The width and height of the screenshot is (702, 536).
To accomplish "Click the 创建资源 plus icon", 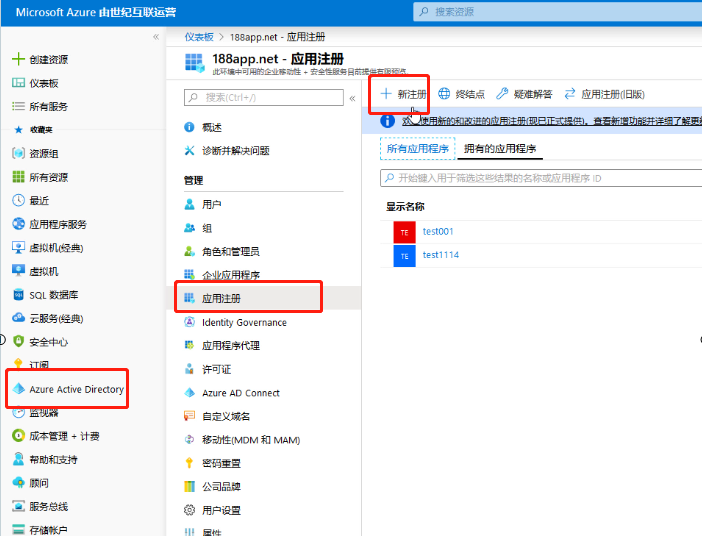I will (18, 59).
